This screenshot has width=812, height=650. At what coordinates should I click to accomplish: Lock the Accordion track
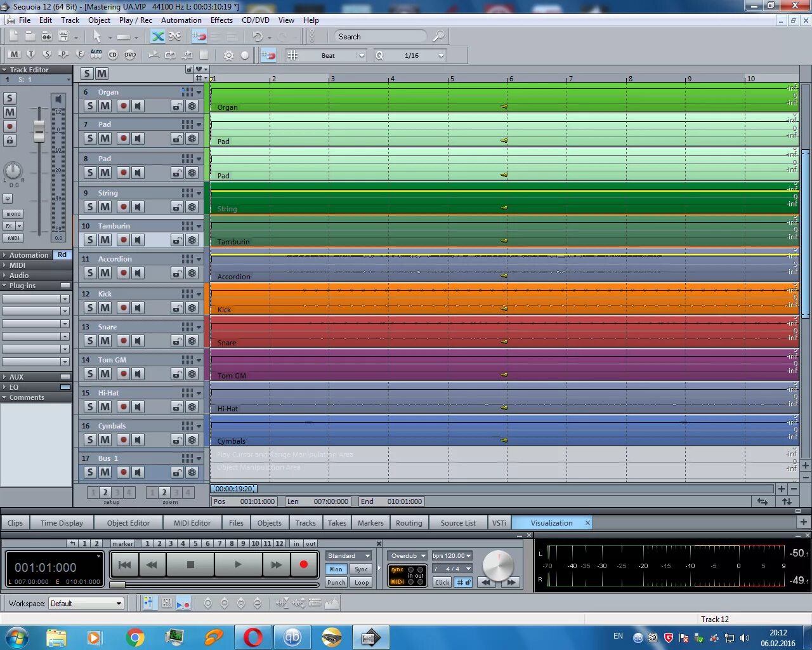pyautogui.click(x=177, y=274)
